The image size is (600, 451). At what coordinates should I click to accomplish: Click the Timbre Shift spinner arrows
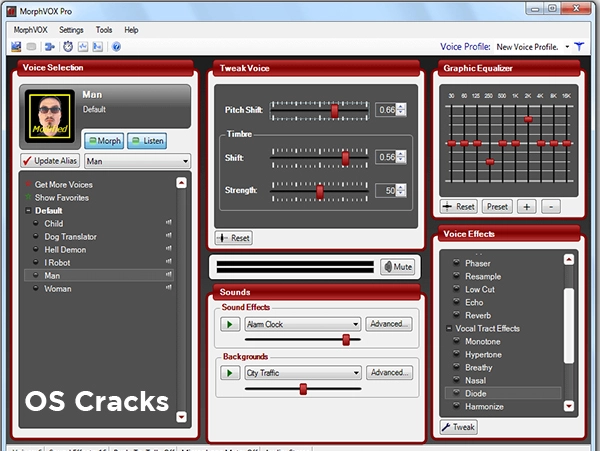401,157
